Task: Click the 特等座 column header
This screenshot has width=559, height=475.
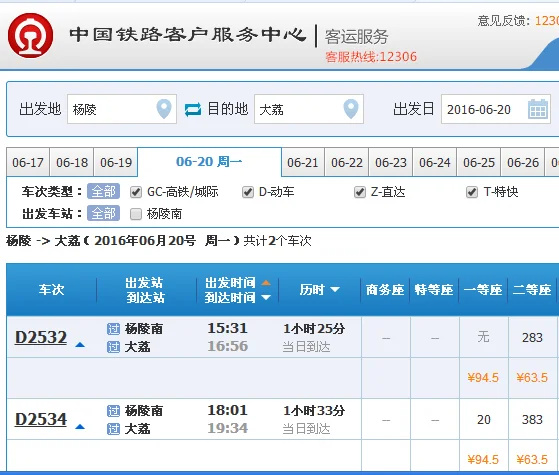Action: coord(434,290)
